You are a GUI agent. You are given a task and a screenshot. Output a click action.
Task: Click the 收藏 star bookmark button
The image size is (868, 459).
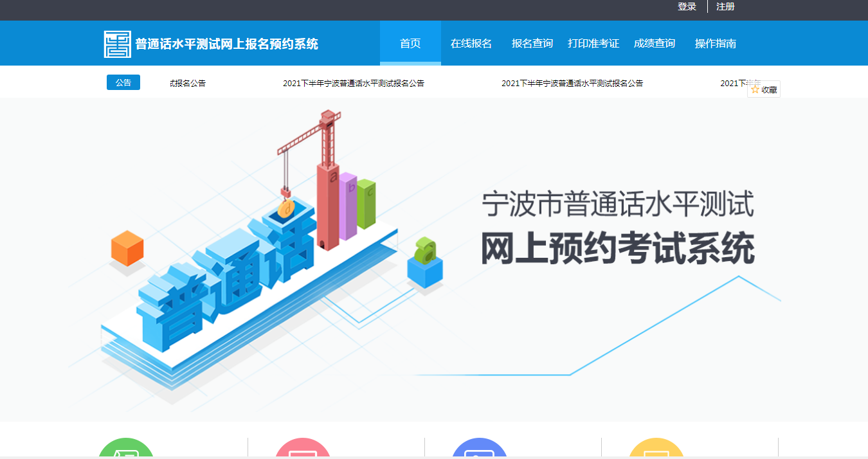764,89
